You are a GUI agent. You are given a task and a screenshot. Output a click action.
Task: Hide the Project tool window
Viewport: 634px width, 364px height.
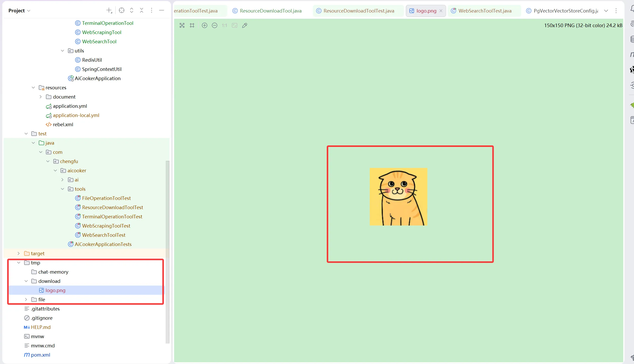tap(162, 10)
